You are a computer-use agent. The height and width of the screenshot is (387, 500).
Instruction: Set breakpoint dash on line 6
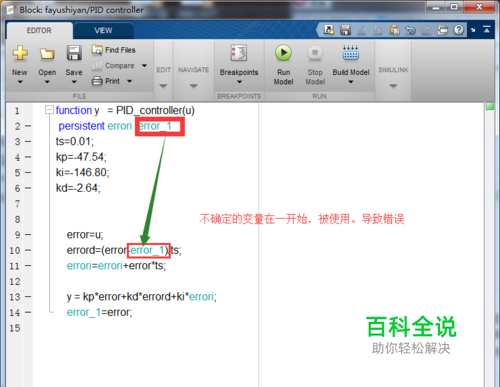click(28, 188)
